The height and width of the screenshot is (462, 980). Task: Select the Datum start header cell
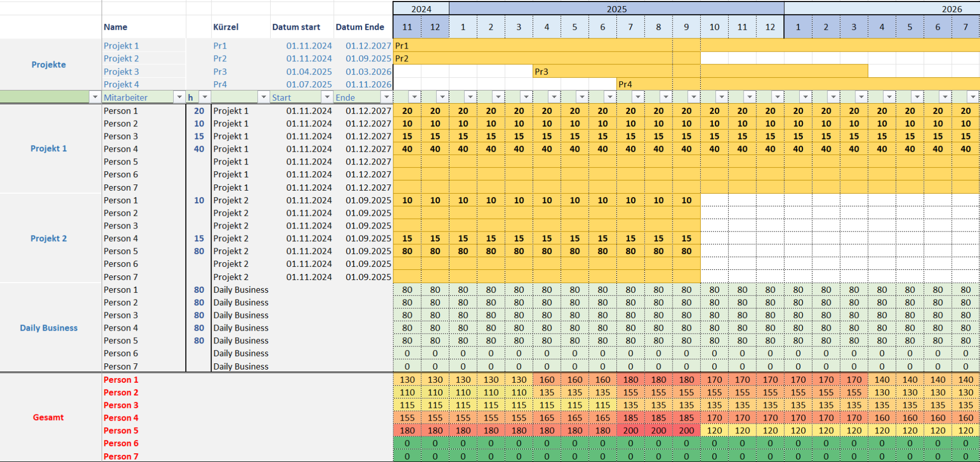click(296, 27)
